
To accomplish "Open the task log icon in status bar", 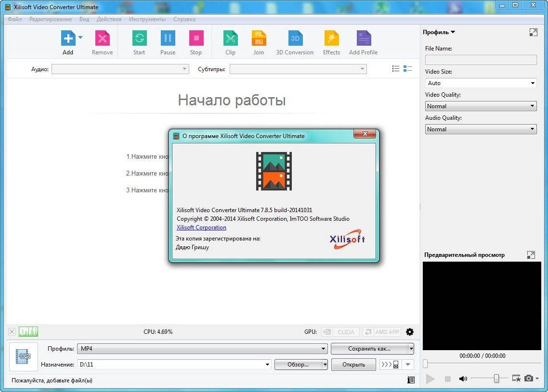I will click(x=411, y=380).
